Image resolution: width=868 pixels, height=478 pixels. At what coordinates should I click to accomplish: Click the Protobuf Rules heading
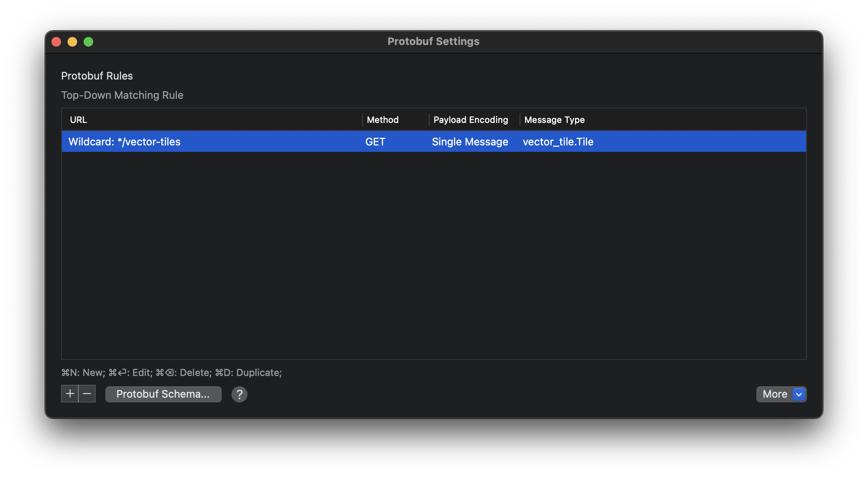(97, 76)
